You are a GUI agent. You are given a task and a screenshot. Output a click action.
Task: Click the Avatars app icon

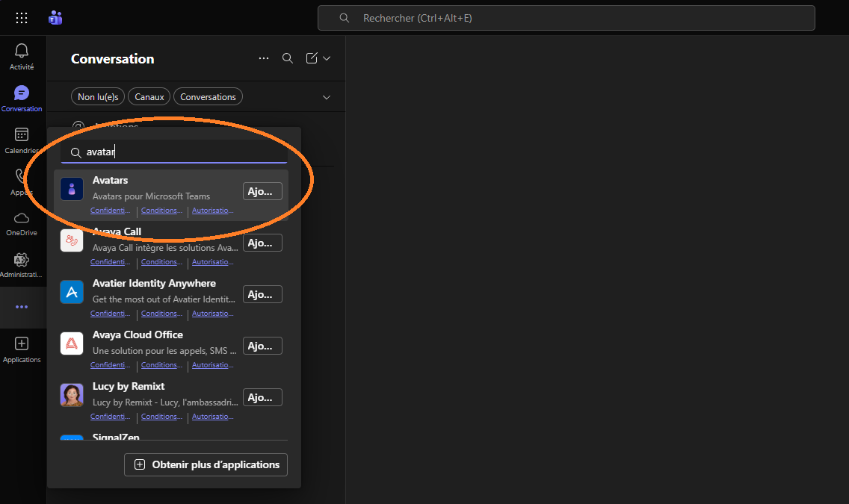pyautogui.click(x=72, y=189)
